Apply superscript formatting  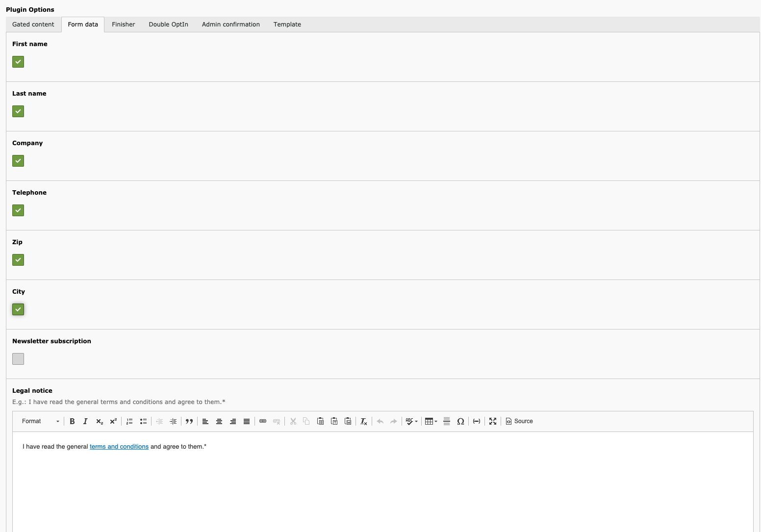113,421
